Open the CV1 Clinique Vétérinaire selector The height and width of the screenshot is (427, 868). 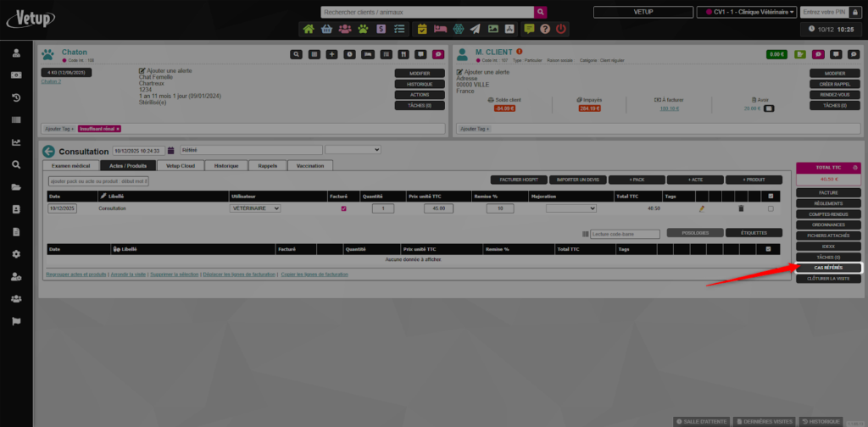point(746,12)
